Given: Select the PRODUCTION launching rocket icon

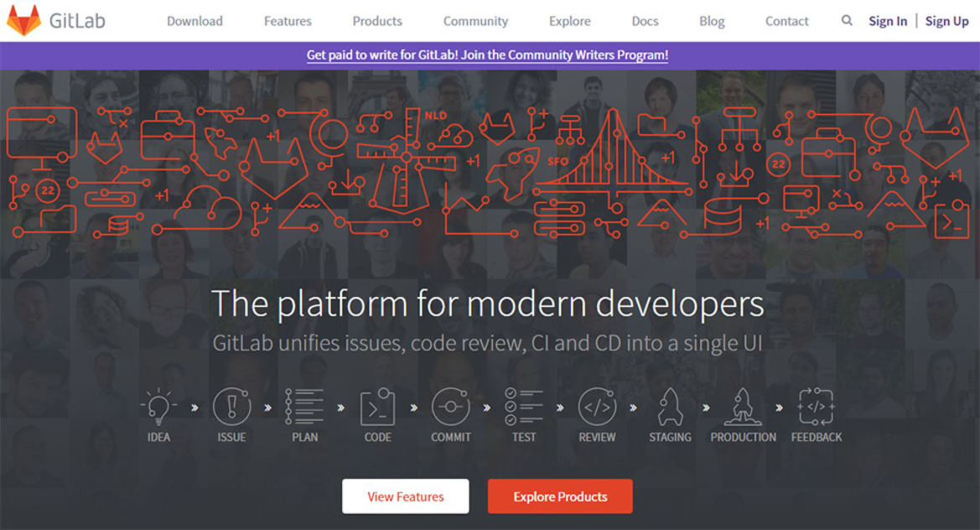Looking at the screenshot, I should (x=743, y=407).
